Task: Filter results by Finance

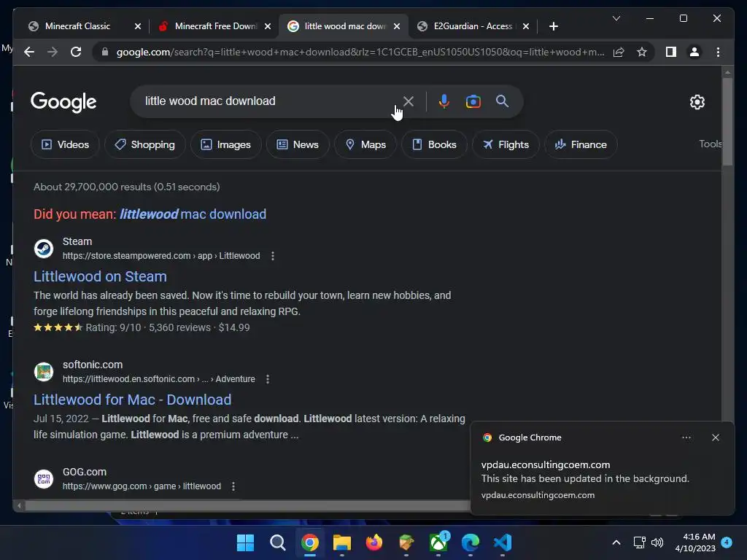Action: click(581, 144)
